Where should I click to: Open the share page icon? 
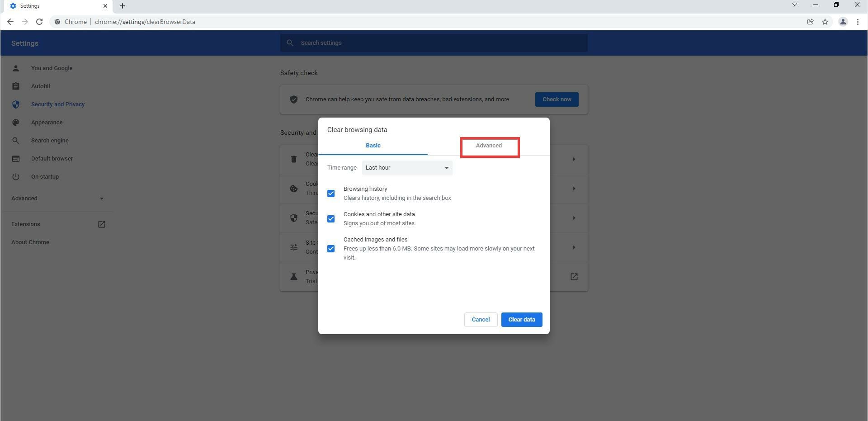coord(810,22)
